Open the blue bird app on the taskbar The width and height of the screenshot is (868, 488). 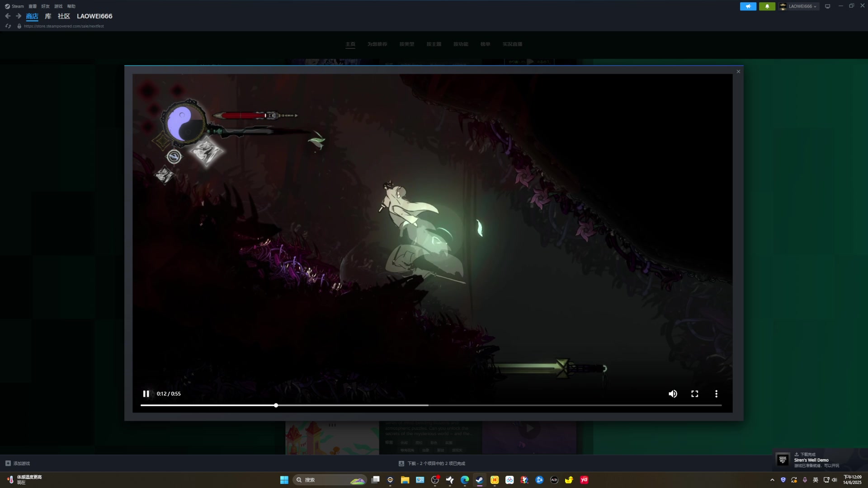coord(539,480)
